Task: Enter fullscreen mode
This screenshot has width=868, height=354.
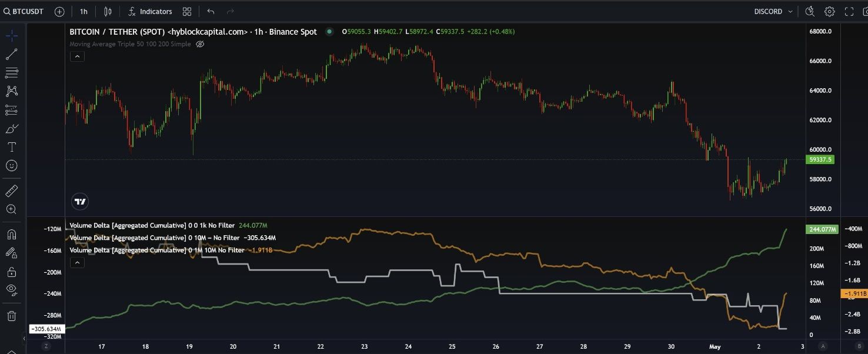Action: click(x=849, y=11)
